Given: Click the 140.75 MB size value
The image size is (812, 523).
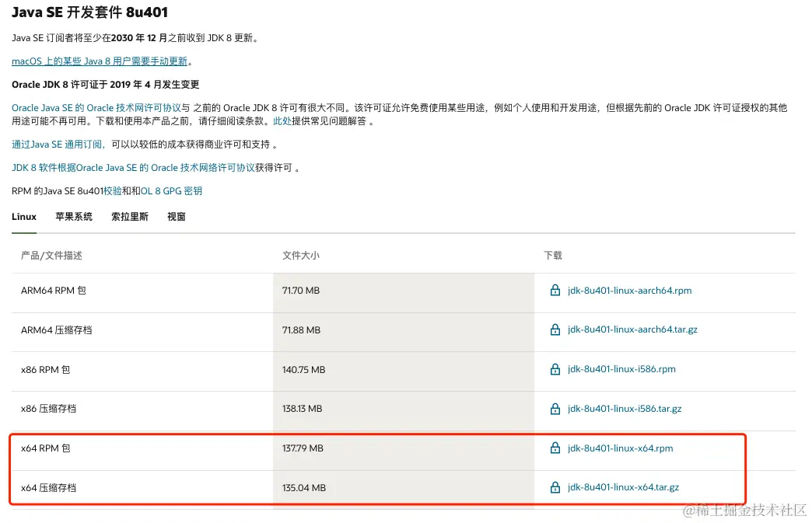Looking at the screenshot, I should coord(303,370).
